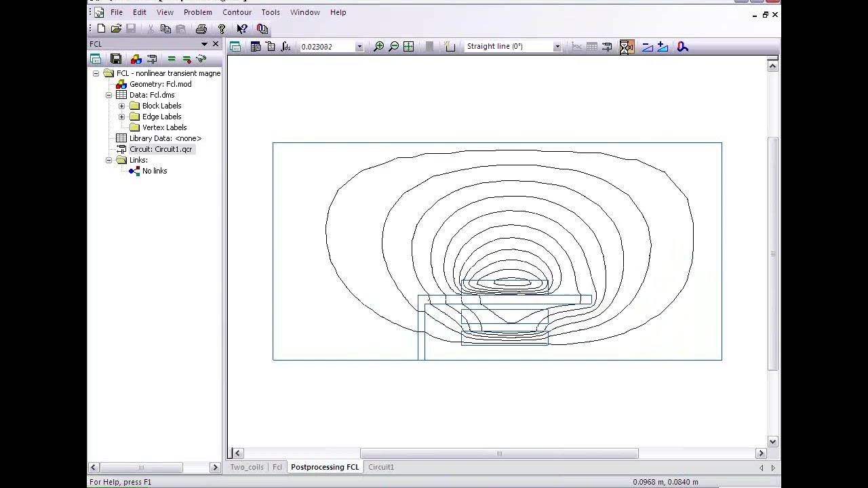This screenshot has height=488, width=868.
Task: Collapse the FCL problem root node
Action: point(96,73)
